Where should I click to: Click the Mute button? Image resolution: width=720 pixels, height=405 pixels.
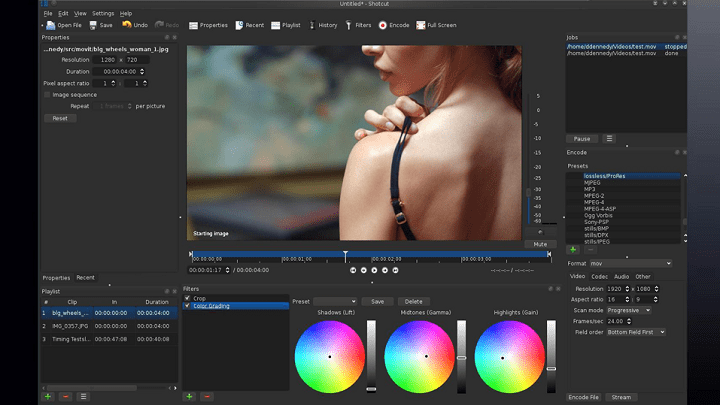click(539, 243)
